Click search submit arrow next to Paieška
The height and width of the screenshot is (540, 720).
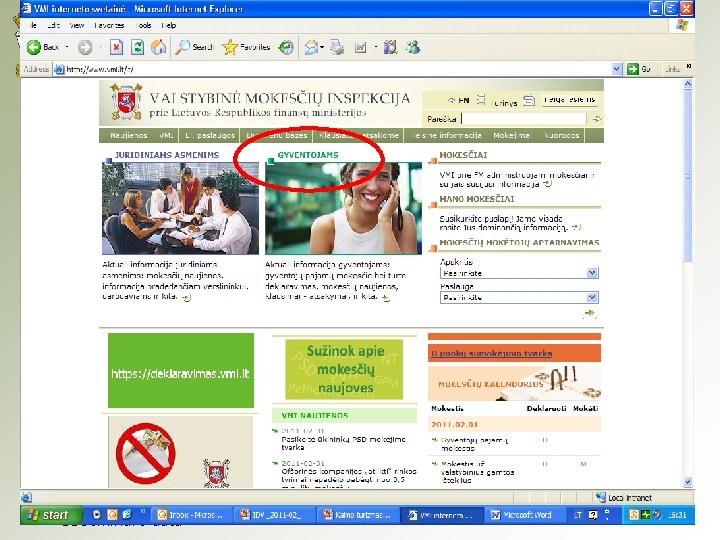pos(596,119)
